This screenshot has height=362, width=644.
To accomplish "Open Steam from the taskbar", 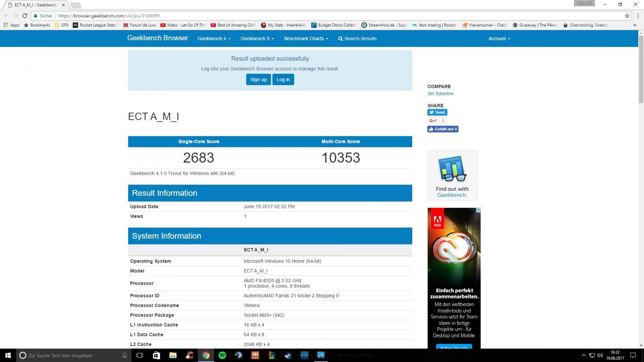I will [288, 355].
